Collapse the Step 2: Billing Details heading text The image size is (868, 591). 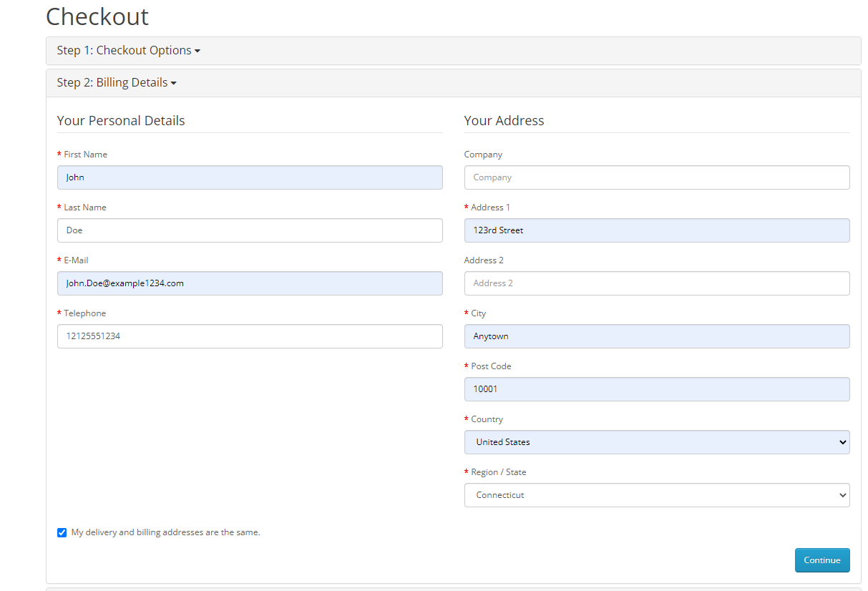pyautogui.click(x=112, y=83)
